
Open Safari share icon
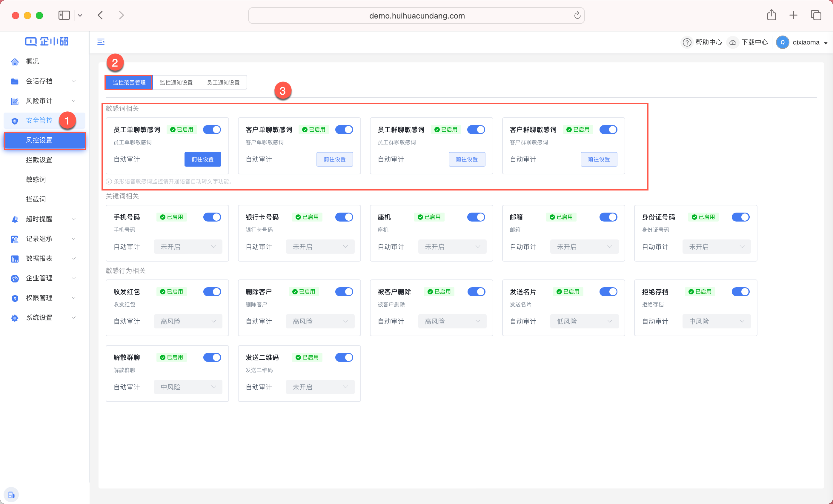click(x=771, y=15)
